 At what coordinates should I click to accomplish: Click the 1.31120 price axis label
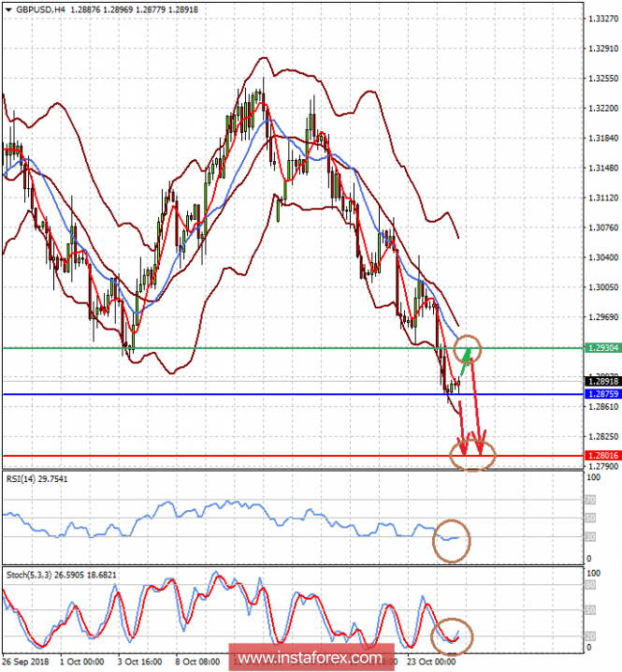[x=603, y=198]
